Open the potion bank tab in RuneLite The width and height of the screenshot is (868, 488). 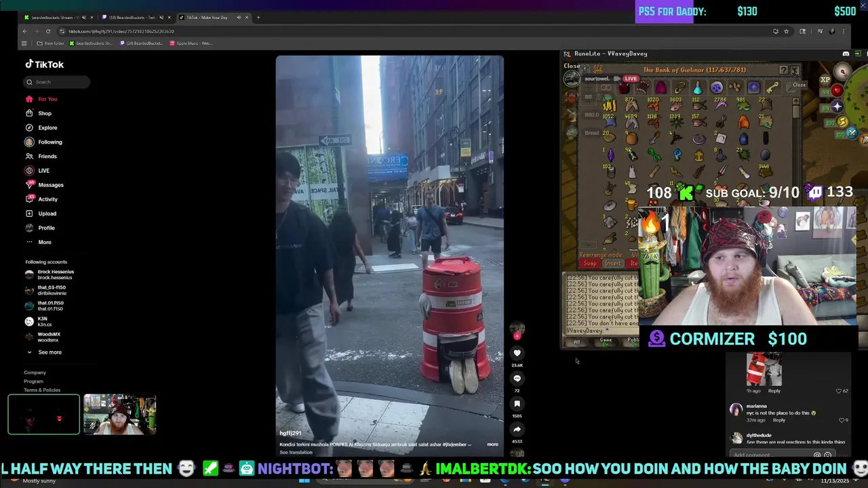click(x=698, y=87)
